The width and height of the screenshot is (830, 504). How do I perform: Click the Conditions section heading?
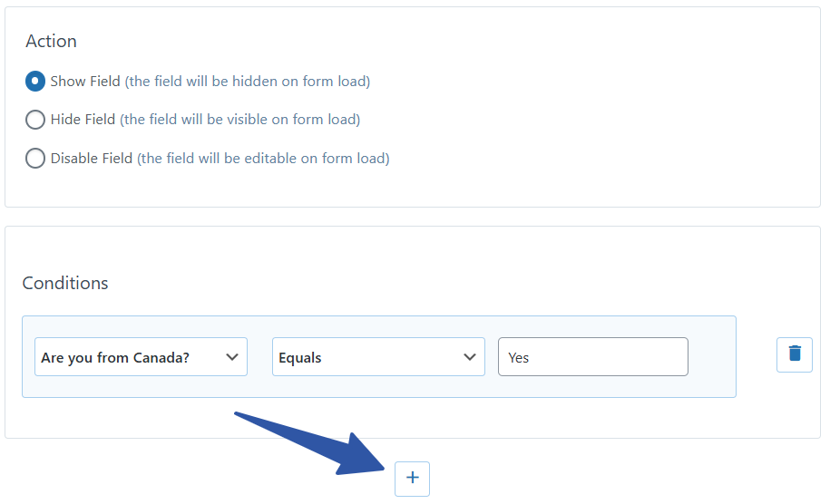click(x=65, y=283)
